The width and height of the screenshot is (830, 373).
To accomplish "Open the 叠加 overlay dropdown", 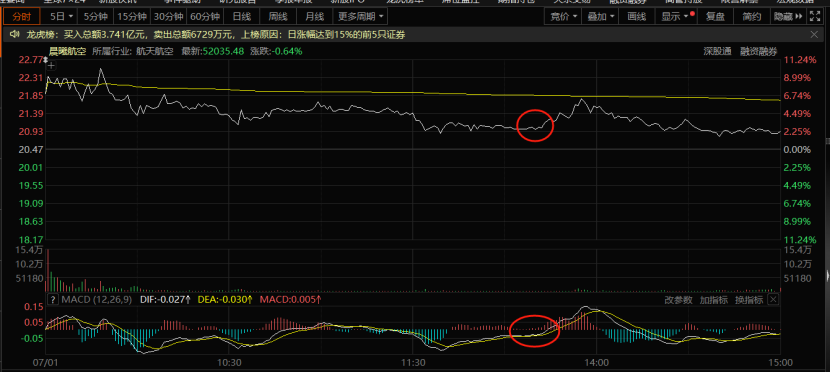I will 601,17.
